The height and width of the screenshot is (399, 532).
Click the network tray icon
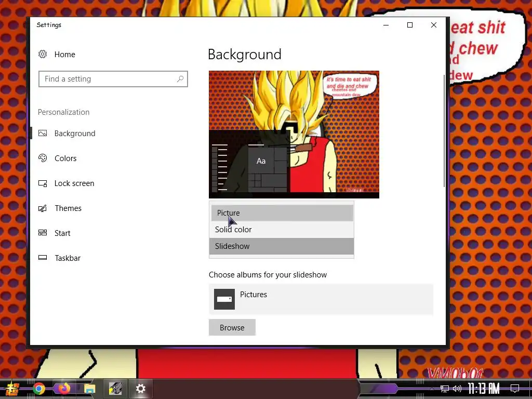444,389
